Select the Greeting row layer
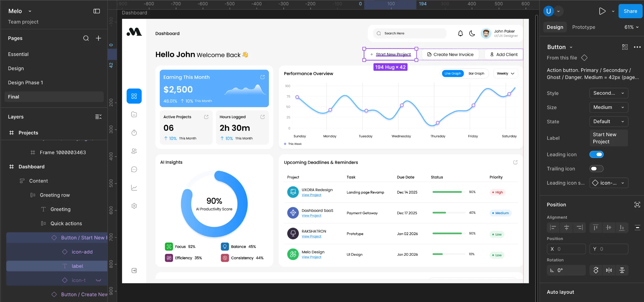644x302 pixels. [55, 195]
